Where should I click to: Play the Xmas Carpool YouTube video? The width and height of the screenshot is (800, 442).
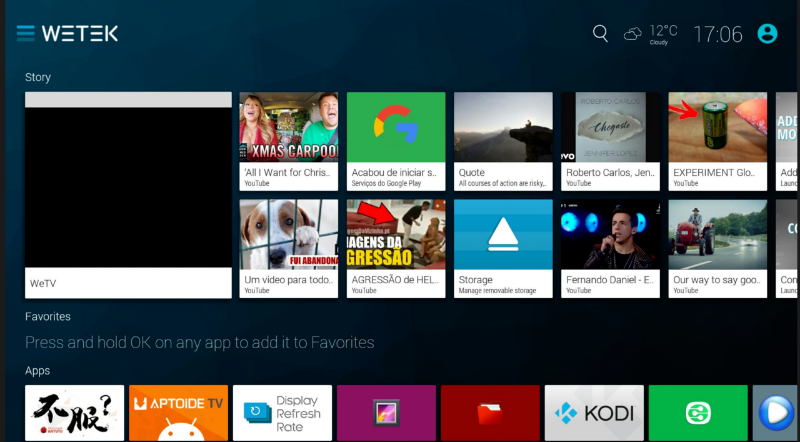[289, 140]
